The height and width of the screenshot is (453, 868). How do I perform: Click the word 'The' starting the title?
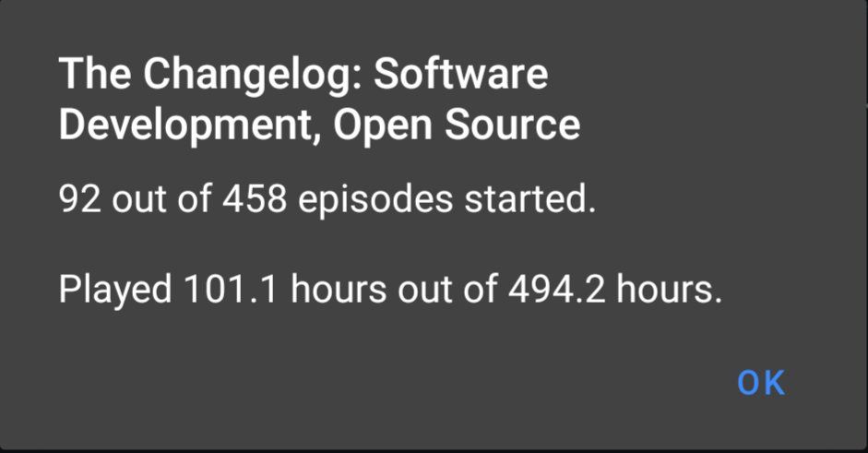click(x=95, y=74)
